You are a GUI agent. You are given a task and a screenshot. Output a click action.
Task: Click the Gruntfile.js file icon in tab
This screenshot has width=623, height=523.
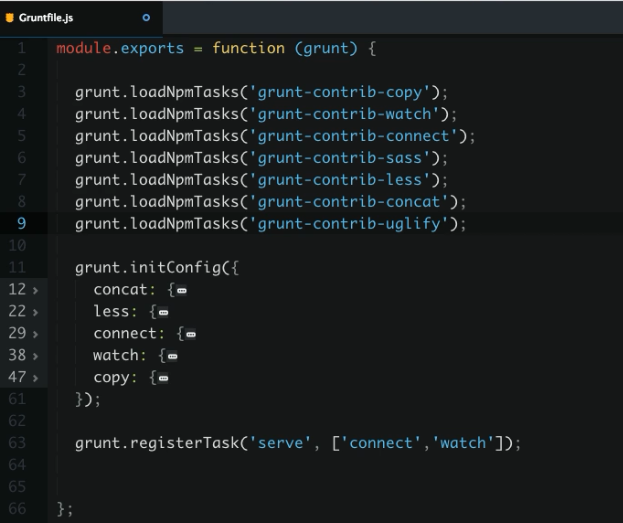[10, 17]
